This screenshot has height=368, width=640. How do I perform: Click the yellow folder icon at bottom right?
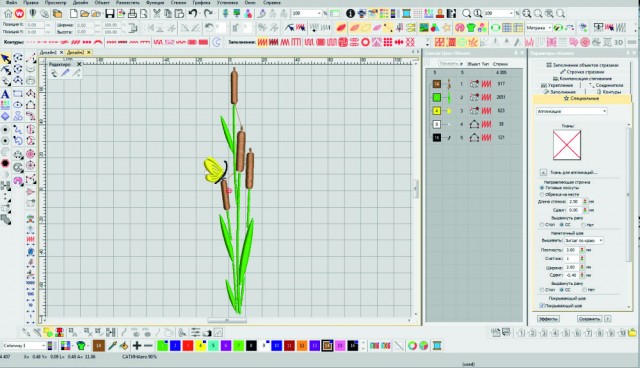click(x=633, y=333)
